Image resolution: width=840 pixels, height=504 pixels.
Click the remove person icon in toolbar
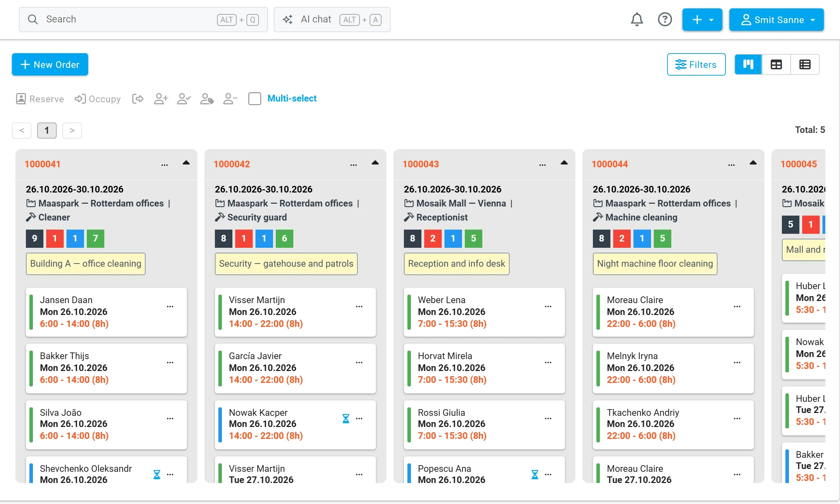230,99
